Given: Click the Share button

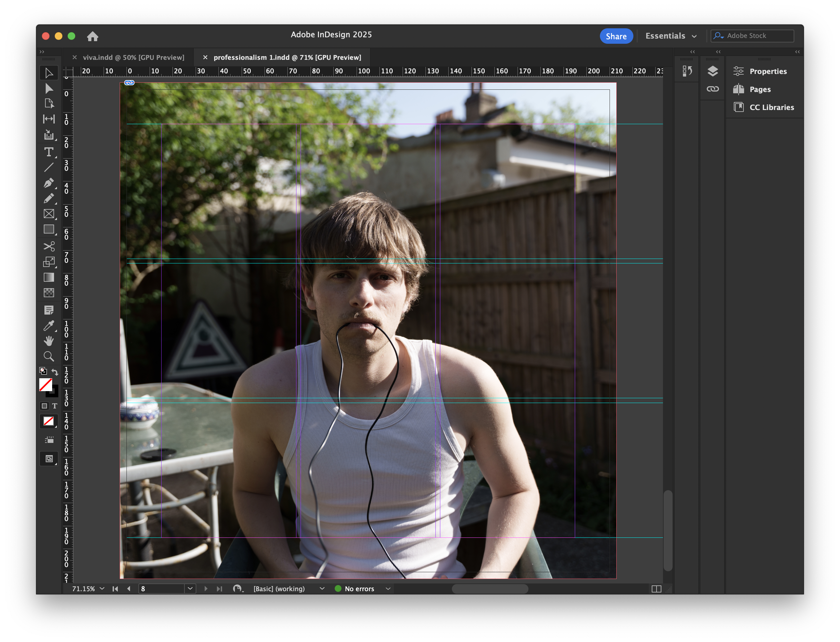Looking at the screenshot, I should tap(616, 36).
